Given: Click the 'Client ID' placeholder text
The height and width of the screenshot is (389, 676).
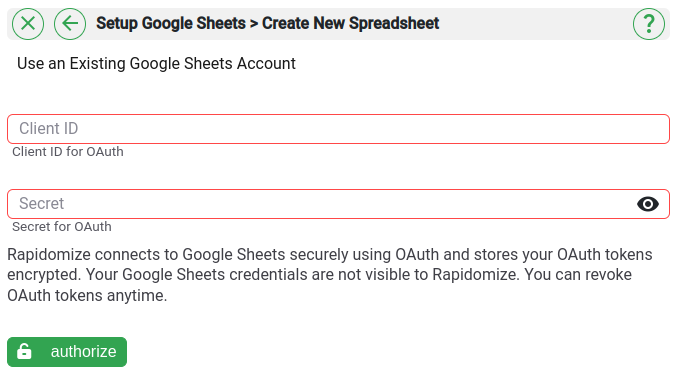Looking at the screenshot, I should click(48, 129).
